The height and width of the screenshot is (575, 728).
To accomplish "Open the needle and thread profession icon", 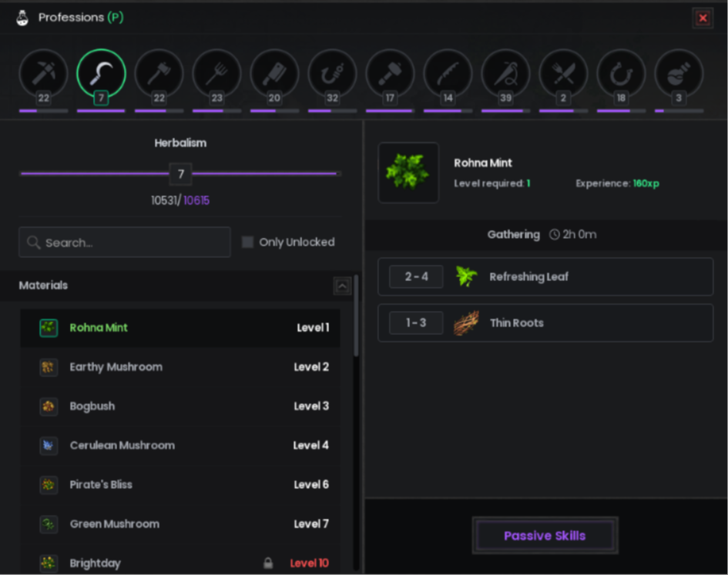I will (505, 73).
